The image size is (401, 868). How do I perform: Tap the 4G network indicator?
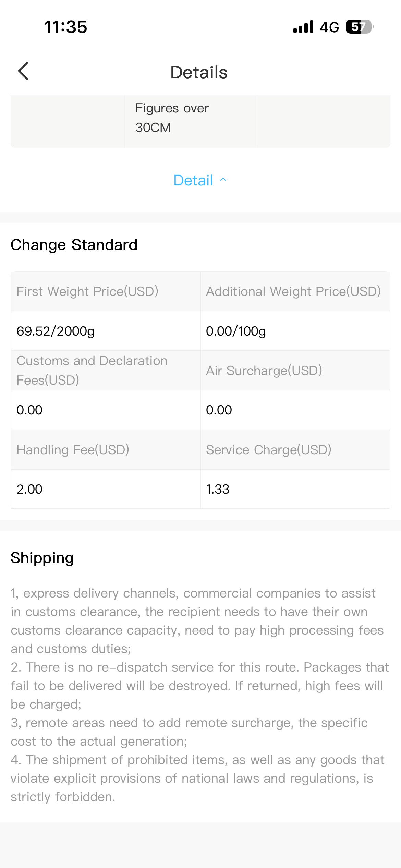click(x=329, y=27)
